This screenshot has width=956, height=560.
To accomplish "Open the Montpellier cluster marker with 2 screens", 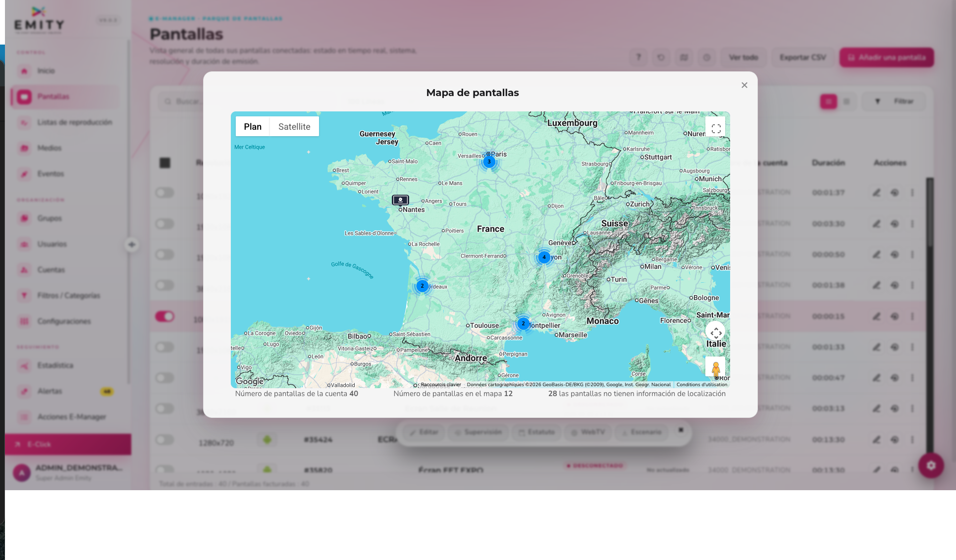I will click(x=523, y=323).
